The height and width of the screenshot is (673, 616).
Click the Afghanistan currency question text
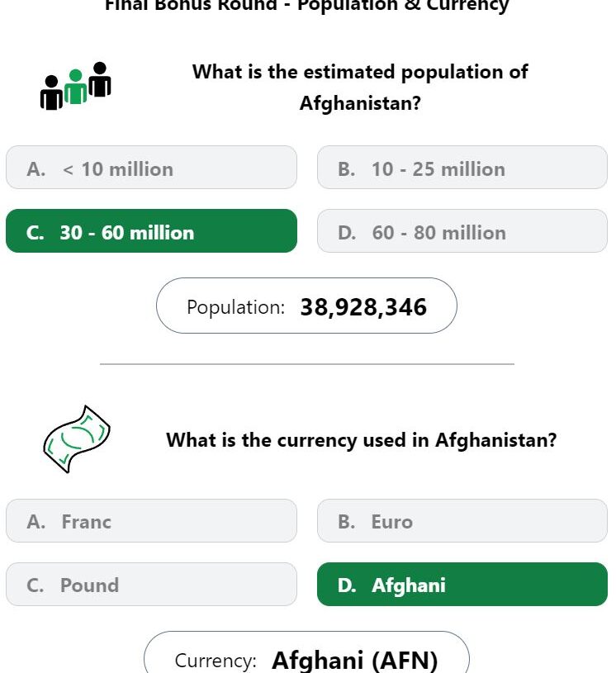tap(362, 440)
